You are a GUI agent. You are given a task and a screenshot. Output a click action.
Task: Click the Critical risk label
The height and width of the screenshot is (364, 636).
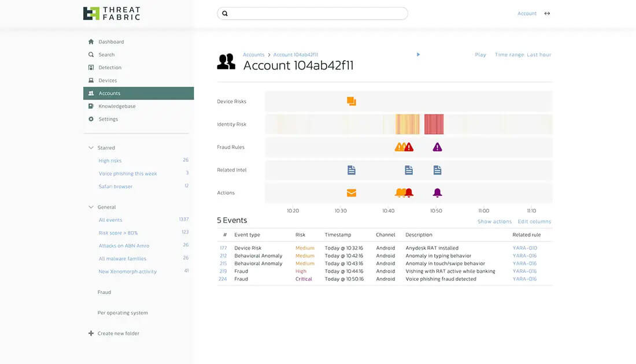[304, 279]
